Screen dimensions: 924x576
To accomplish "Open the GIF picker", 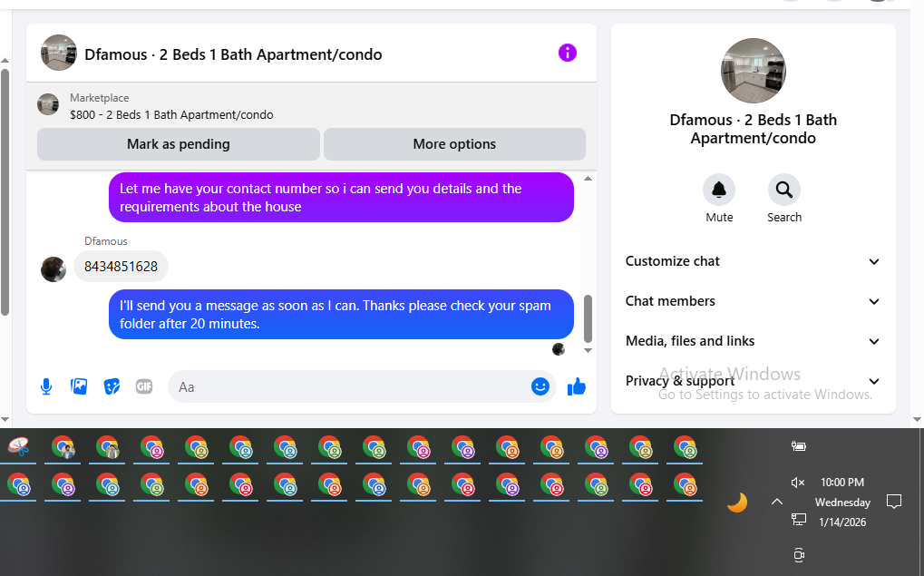I will (x=144, y=386).
